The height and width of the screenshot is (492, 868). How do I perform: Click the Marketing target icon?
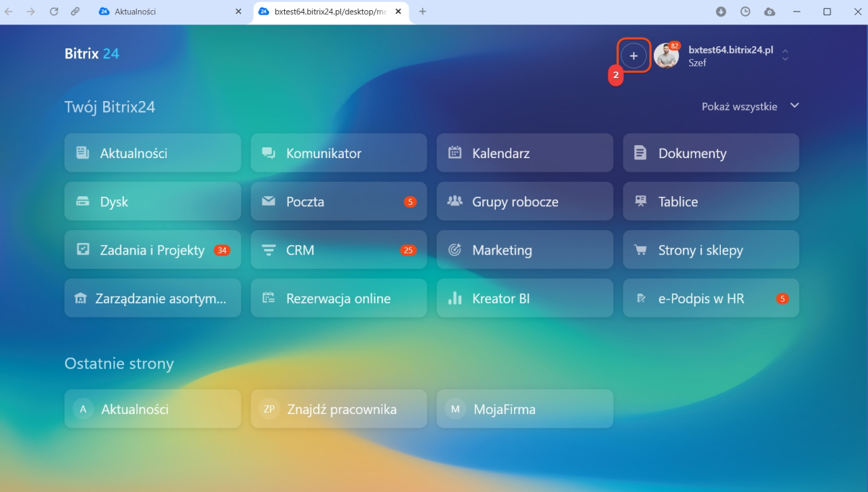(455, 250)
